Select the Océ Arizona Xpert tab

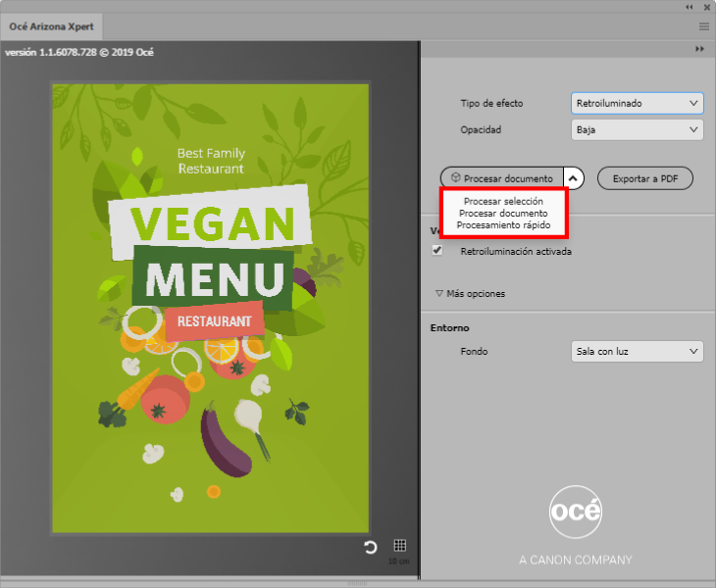51,26
